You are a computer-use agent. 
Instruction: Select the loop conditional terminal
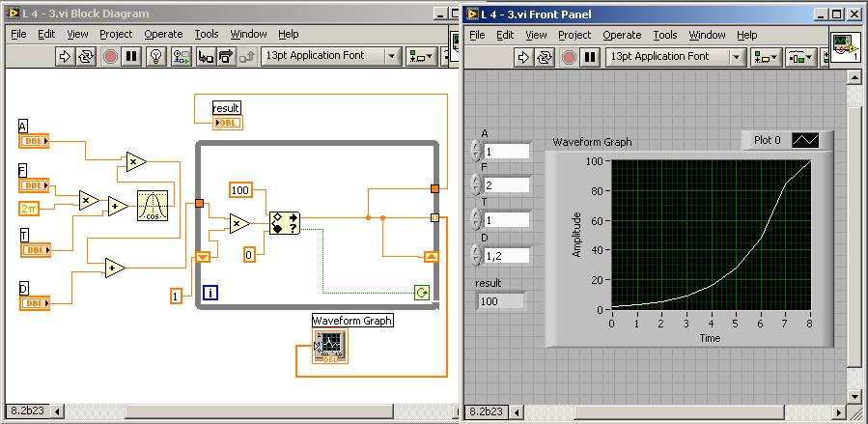(422, 293)
